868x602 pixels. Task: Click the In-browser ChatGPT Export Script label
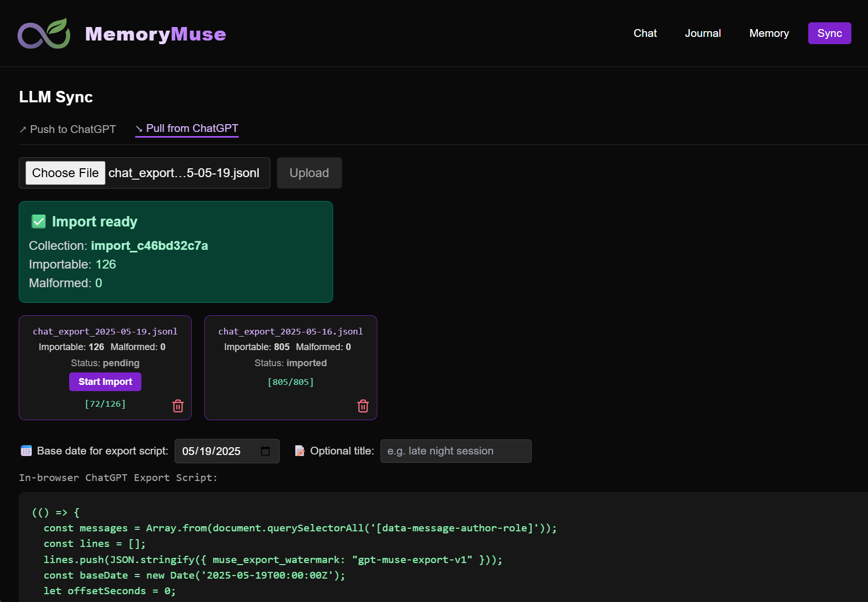118,477
